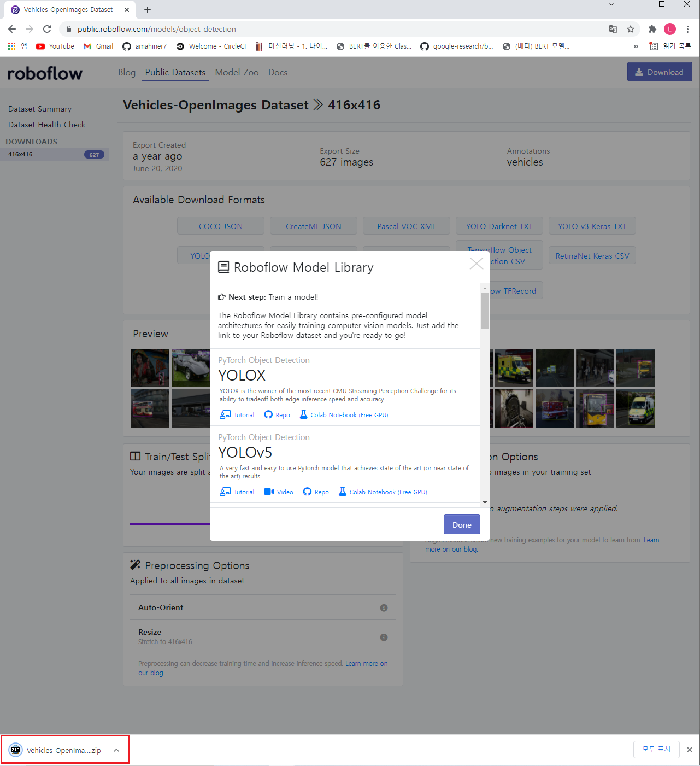700x766 pixels.
Task: Open the Chrome profile avatar L
Action: [x=670, y=29]
